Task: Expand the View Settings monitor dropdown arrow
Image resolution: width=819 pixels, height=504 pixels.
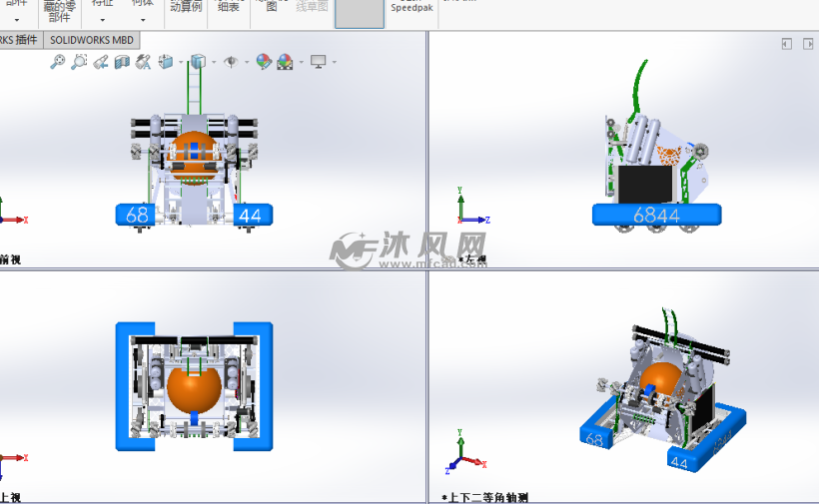Action: click(334, 62)
